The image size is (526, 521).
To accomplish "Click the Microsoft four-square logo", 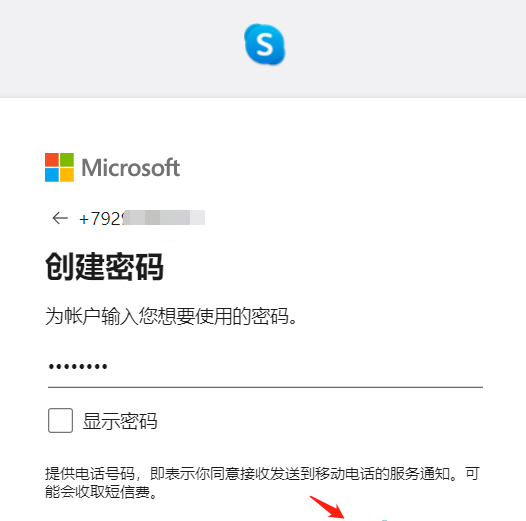I will point(59,167).
